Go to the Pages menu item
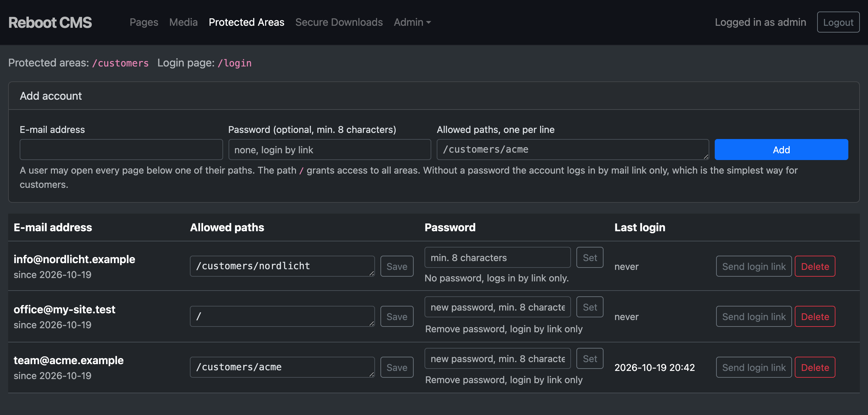Screen dimensions: 868x415 144,22
